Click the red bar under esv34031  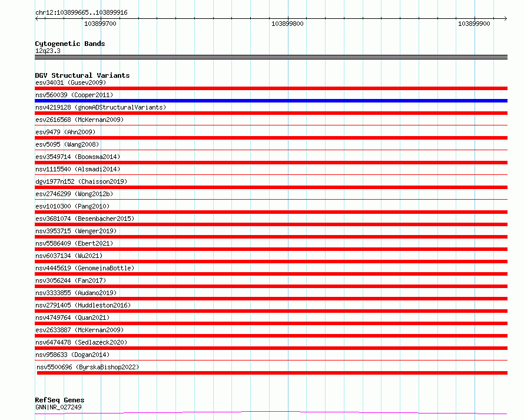[x=271, y=88]
